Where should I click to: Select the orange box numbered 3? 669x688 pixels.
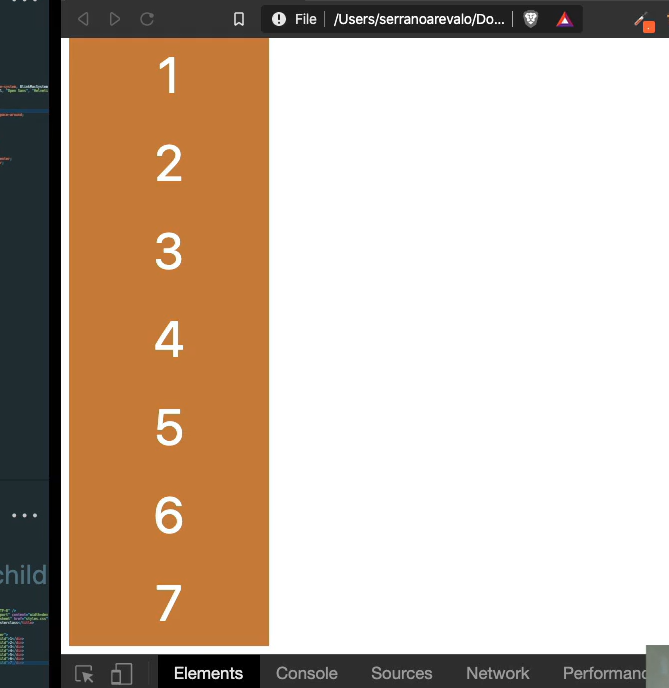(169, 251)
